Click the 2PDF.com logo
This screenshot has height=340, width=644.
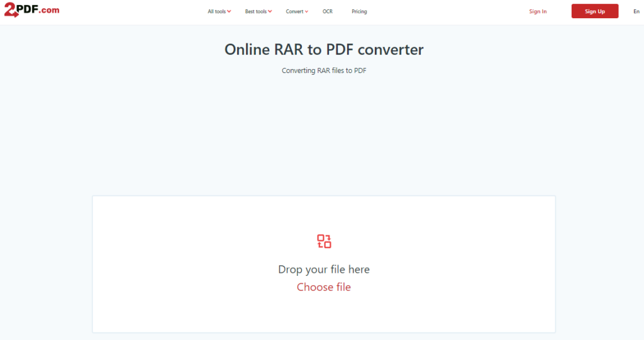point(31,10)
